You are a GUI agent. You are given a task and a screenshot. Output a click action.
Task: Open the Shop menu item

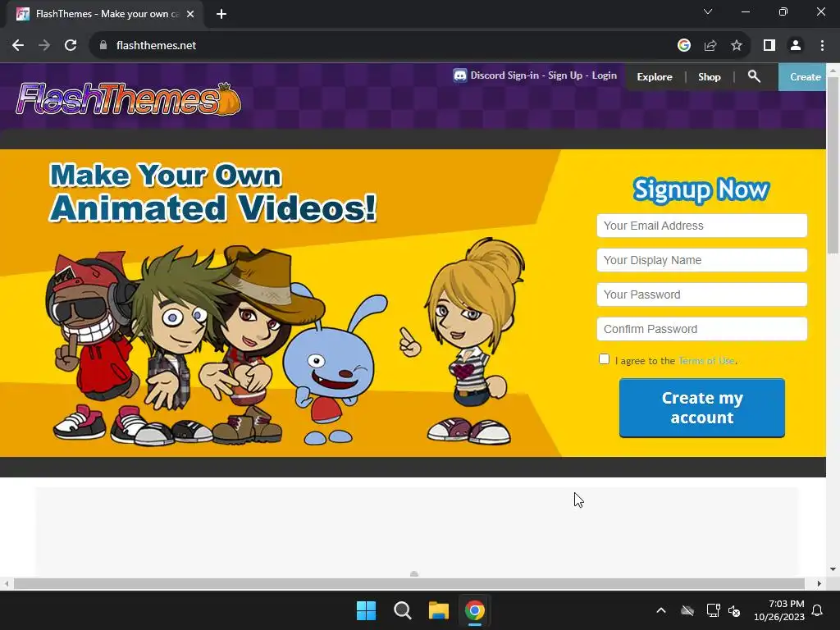tap(710, 76)
